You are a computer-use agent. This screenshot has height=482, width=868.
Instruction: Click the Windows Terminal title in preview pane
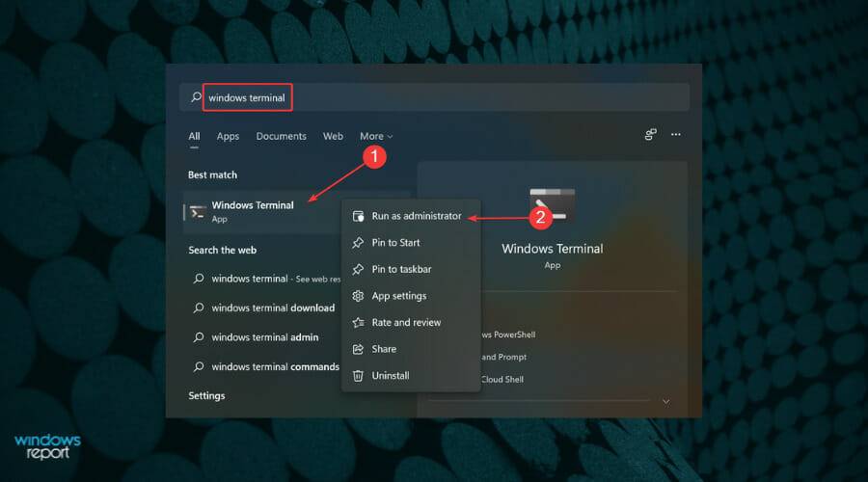[552, 249]
